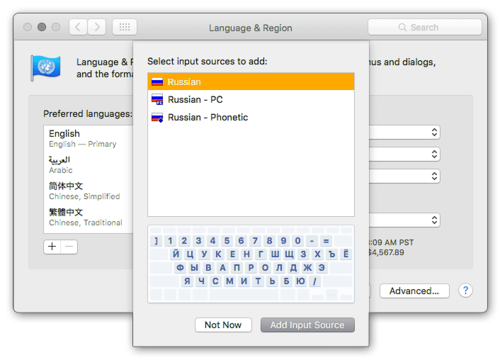Viewport: 500px width, 360px height.
Task: Click the Я key on keyboard preview
Action: [x=187, y=281]
